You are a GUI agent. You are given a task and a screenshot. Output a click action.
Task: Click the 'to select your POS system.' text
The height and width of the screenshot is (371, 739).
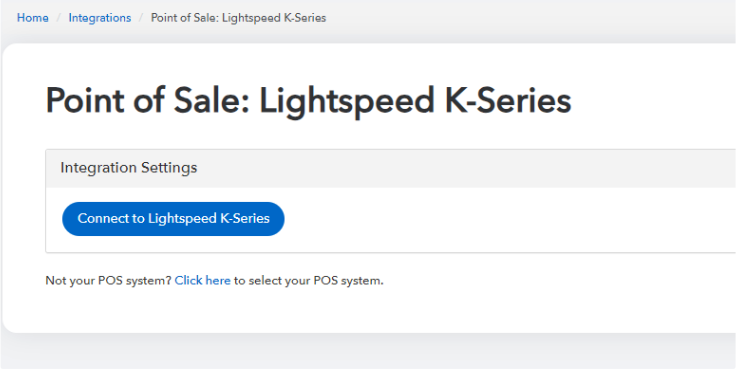[x=309, y=280]
